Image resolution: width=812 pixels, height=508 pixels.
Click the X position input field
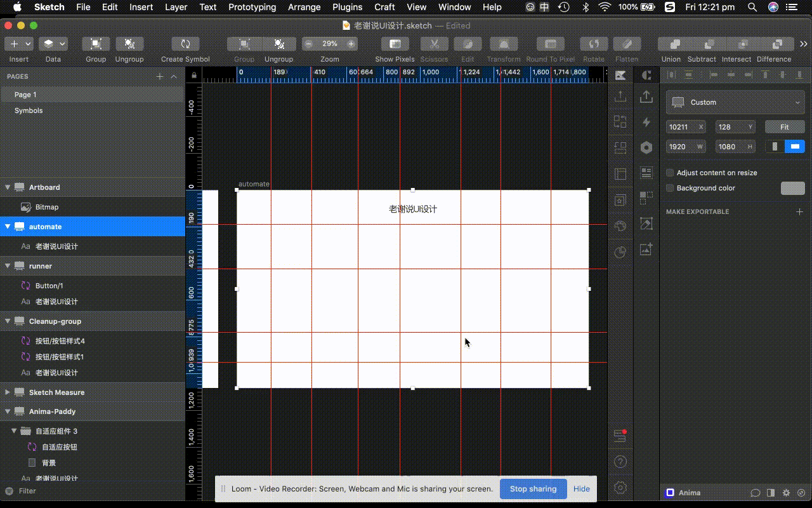(686, 127)
